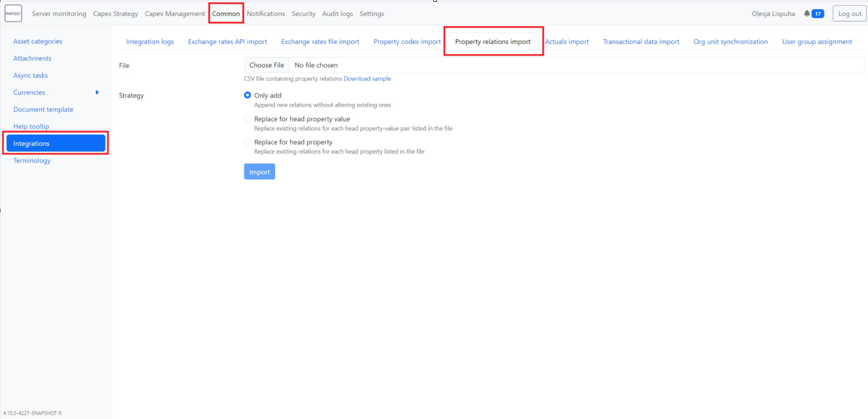
Task: Open the notifications bell icon
Action: [807, 14]
